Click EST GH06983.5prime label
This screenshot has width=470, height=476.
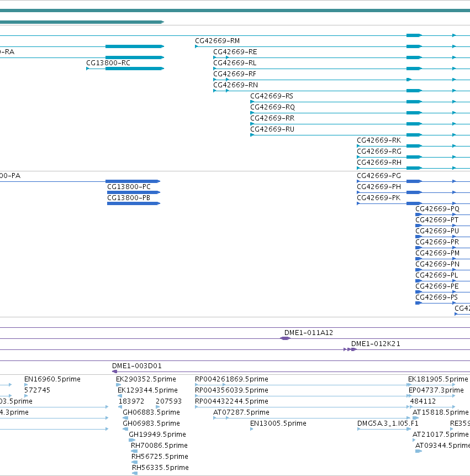point(151,423)
